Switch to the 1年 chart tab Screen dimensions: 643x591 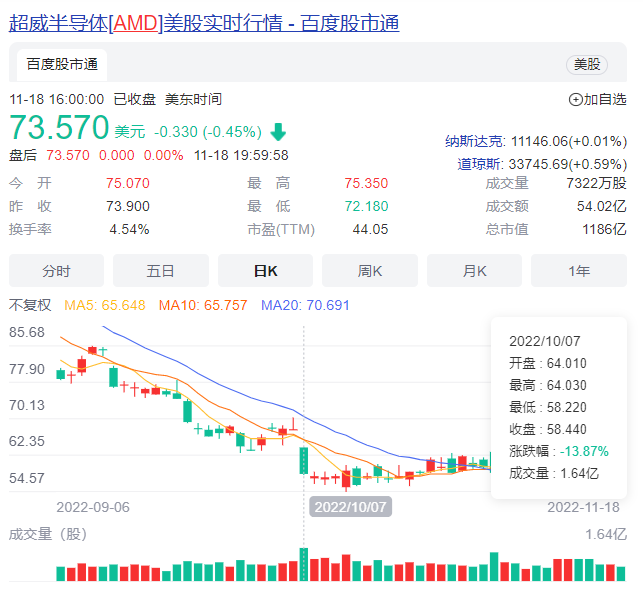click(x=579, y=271)
